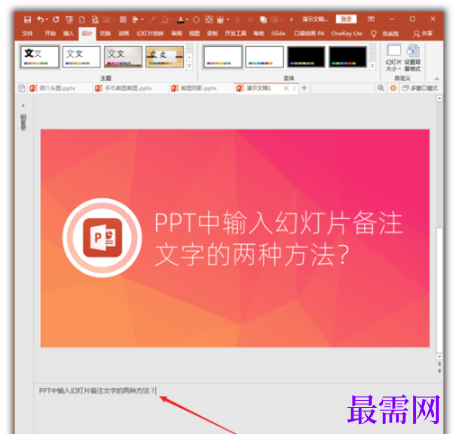
Task: Click the Redo icon in quick access toolbar
Action: [56, 19]
